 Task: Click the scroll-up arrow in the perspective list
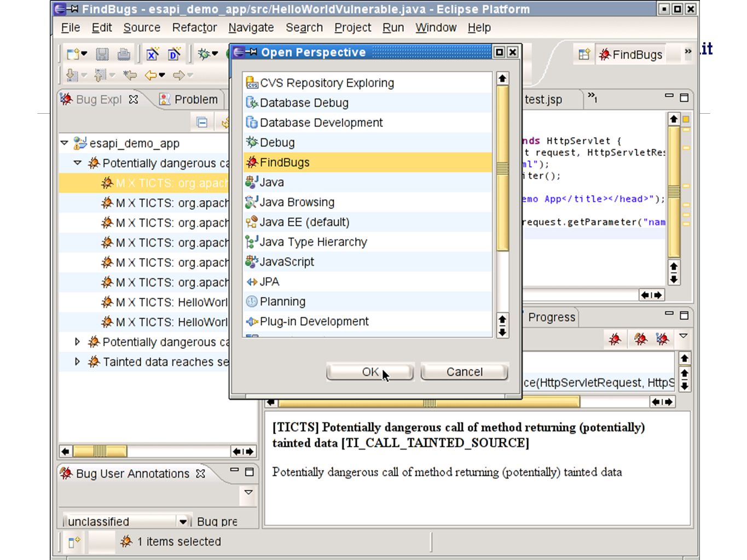coord(502,79)
